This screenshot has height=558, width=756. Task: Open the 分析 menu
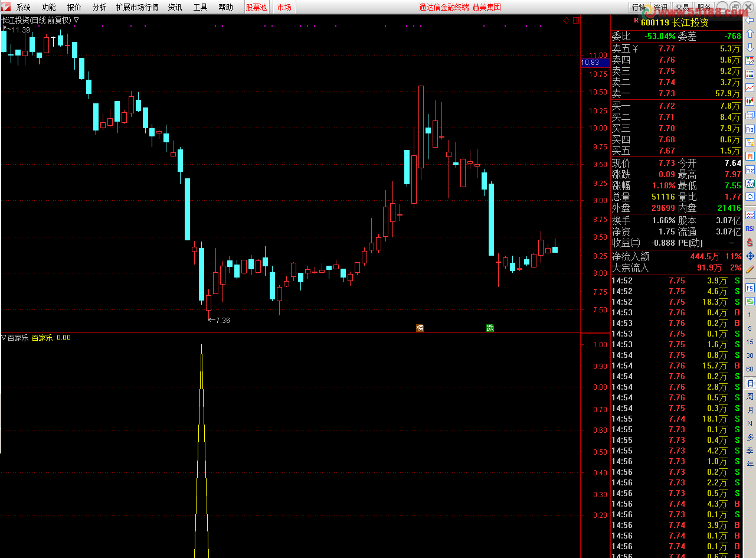(100, 7)
